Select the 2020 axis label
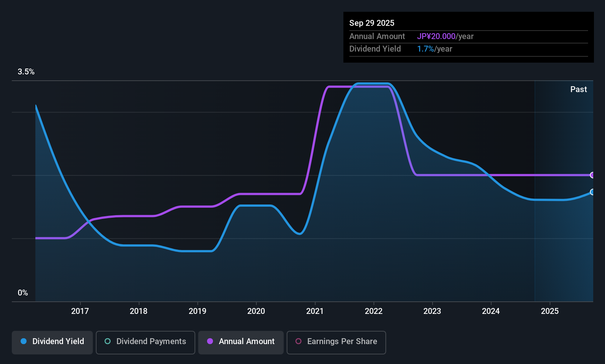This screenshot has height=364, width=605. coord(256,311)
